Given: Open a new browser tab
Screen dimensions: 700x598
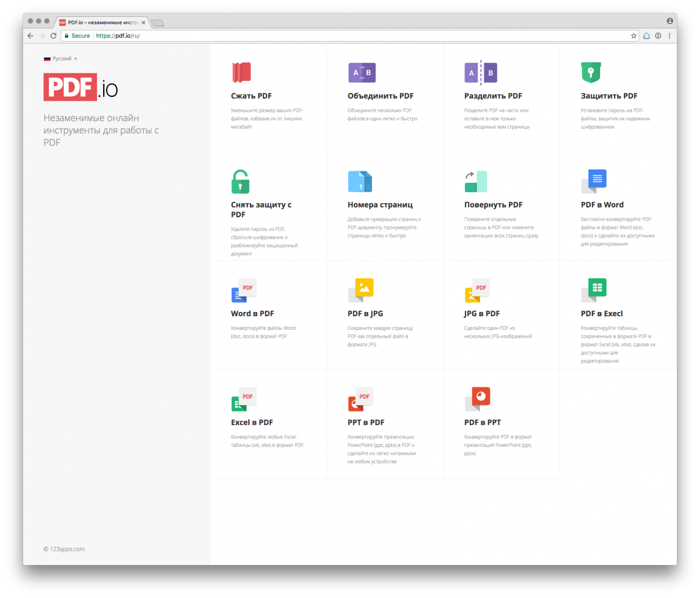Looking at the screenshot, I should tap(158, 23).
